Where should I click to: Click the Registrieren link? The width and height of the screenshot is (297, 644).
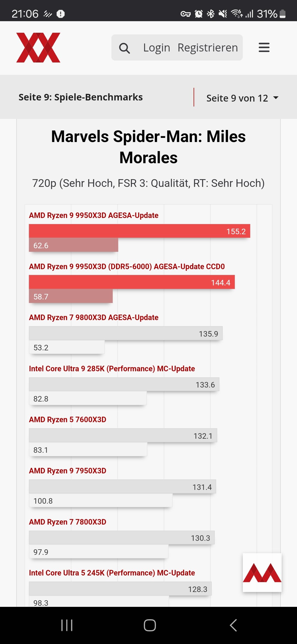pos(208,48)
